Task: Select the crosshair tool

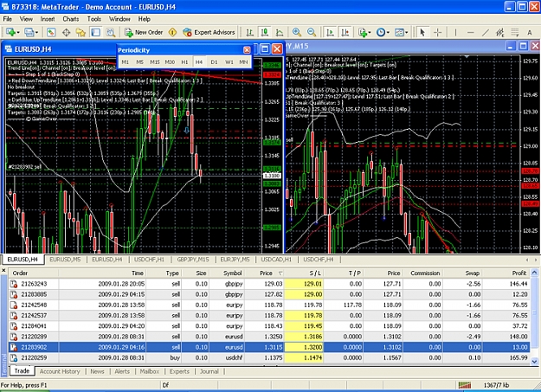Action: pos(437,32)
